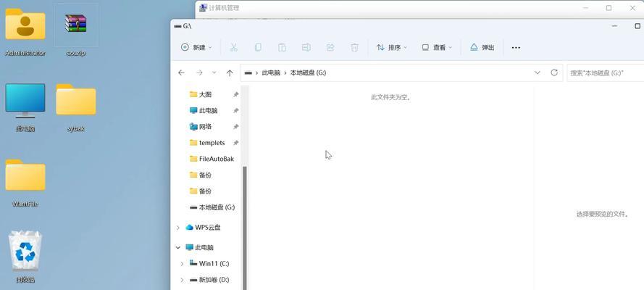Click the Paste icon in toolbar
Viewport: 644px width, 290px height.
(x=283, y=48)
